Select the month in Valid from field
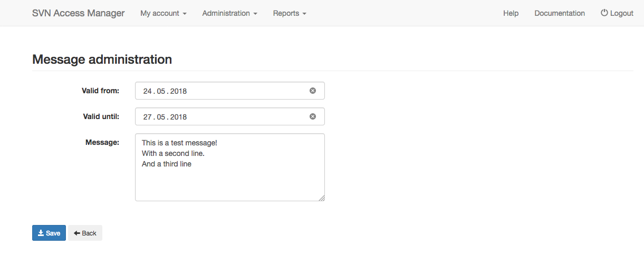This screenshot has width=644, height=275. 161,91
